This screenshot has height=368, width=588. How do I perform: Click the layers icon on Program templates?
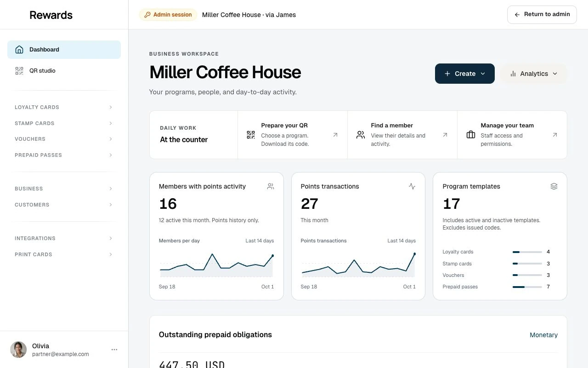(x=554, y=186)
